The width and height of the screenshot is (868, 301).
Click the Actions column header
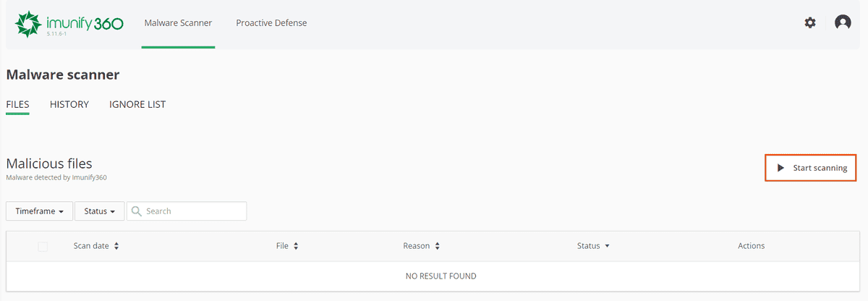click(x=751, y=246)
